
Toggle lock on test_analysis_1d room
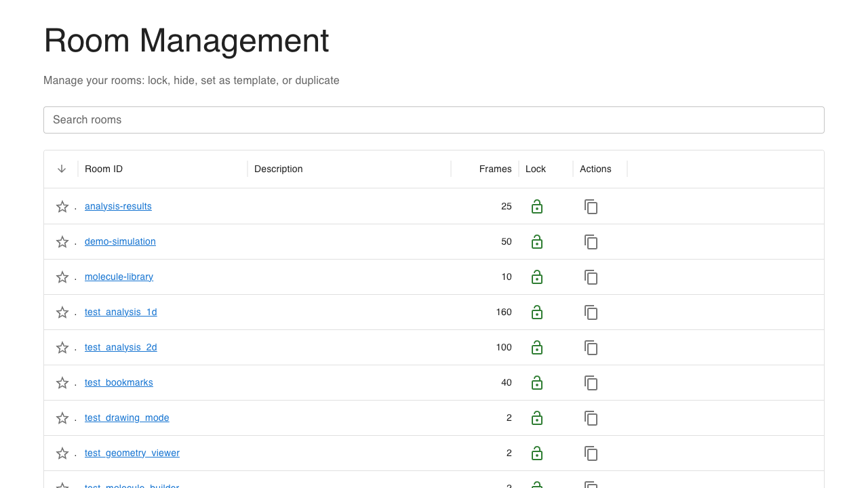(537, 312)
